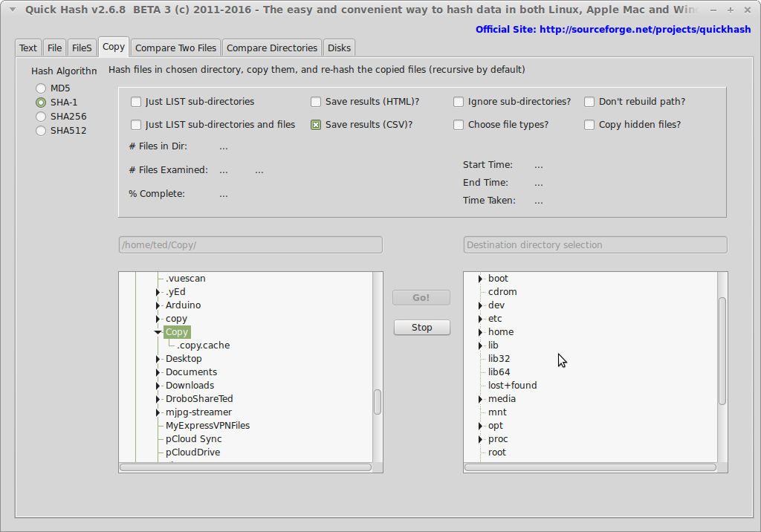The height and width of the screenshot is (532, 761).
Task: Click the Stop button
Action: pyautogui.click(x=422, y=328)
